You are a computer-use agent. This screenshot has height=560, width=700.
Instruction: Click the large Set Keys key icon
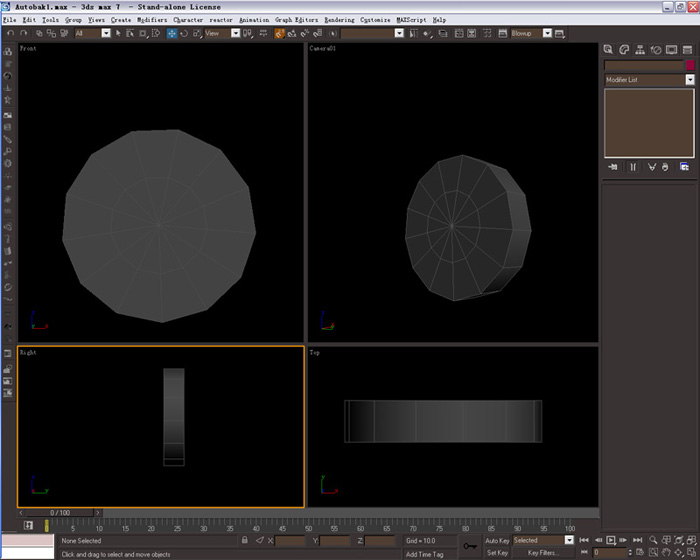click(470, 546)
